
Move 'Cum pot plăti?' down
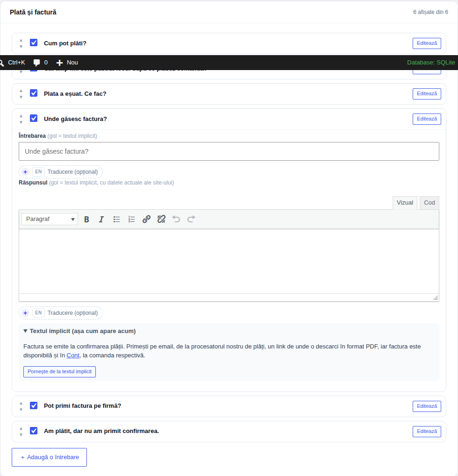point(21,47)
